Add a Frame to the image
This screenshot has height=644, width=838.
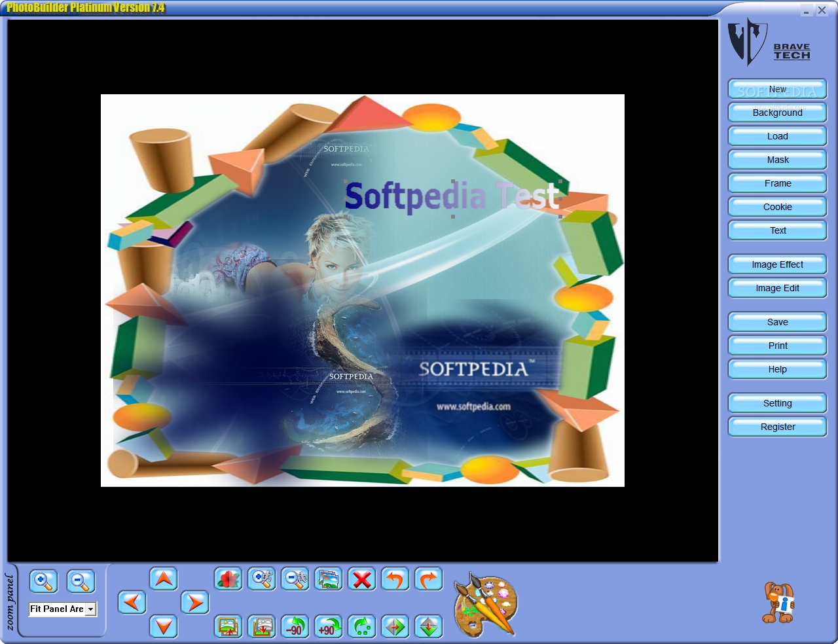coord(778,183)
